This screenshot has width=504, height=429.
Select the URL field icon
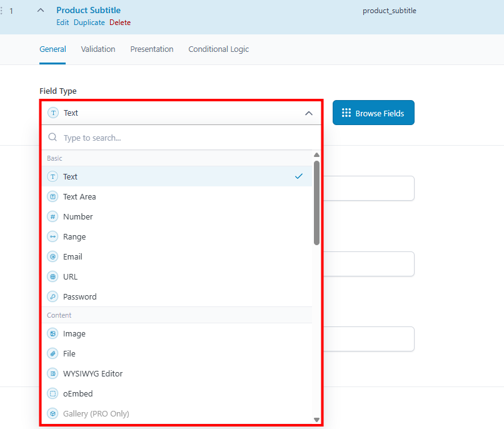pos(53,276)
